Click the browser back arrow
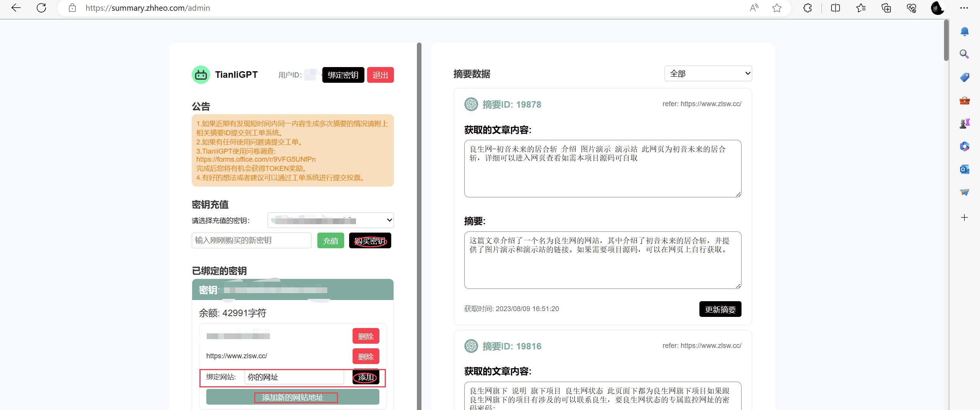 tap(16, 8)
